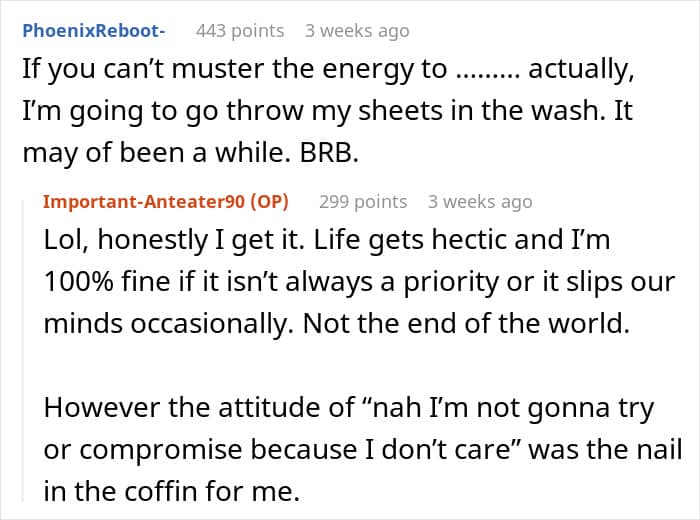The width and height of the screenshot is (700, 520).
Task: Open the Important-Anteater90 (OP) profile
Action: (166, 202)
